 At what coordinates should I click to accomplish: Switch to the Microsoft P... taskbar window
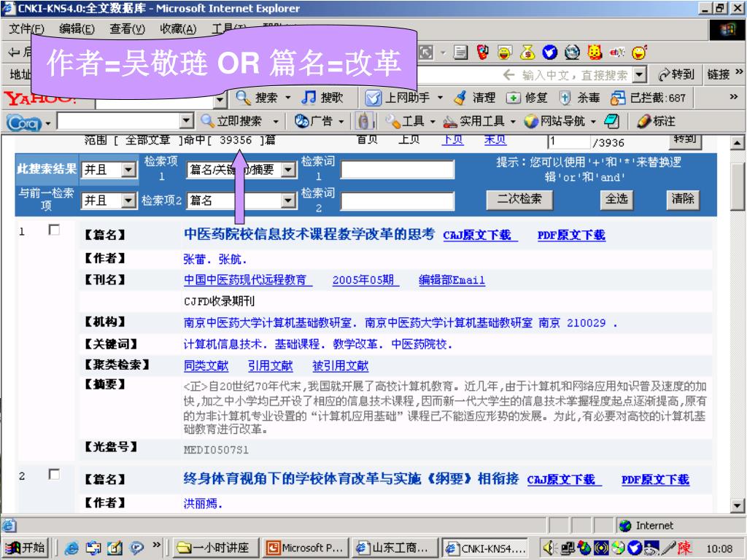click(x=305, y=548)
